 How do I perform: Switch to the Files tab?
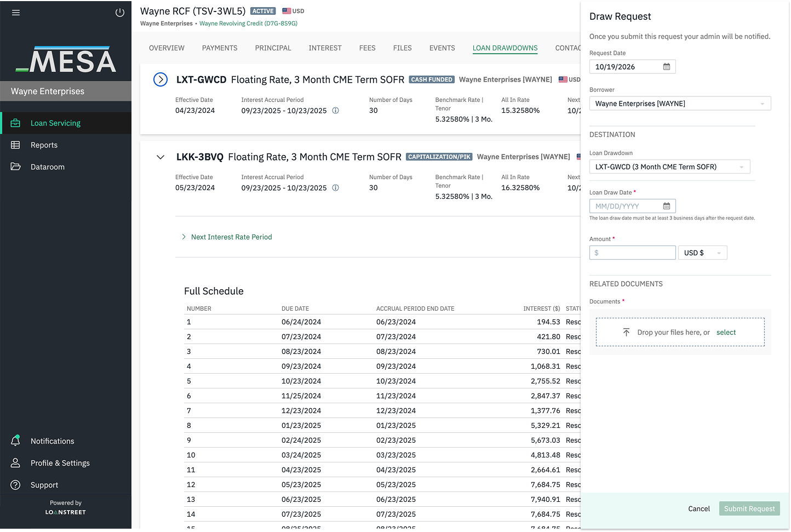[402, 48]
